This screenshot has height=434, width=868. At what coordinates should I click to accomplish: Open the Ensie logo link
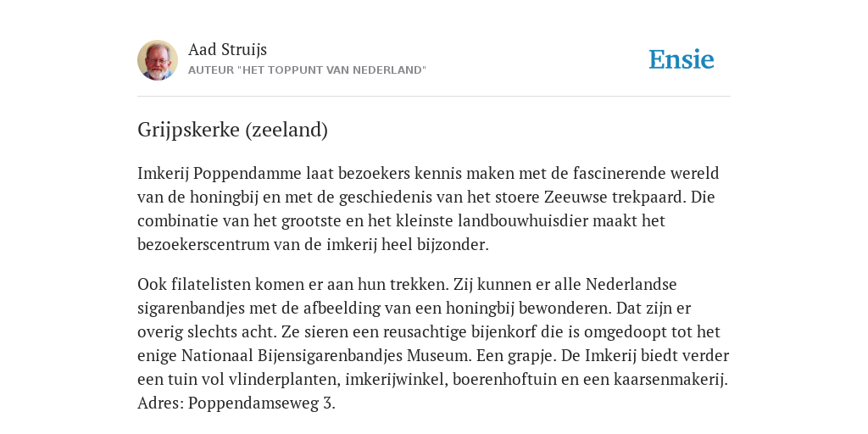click(x=682, y=59)
